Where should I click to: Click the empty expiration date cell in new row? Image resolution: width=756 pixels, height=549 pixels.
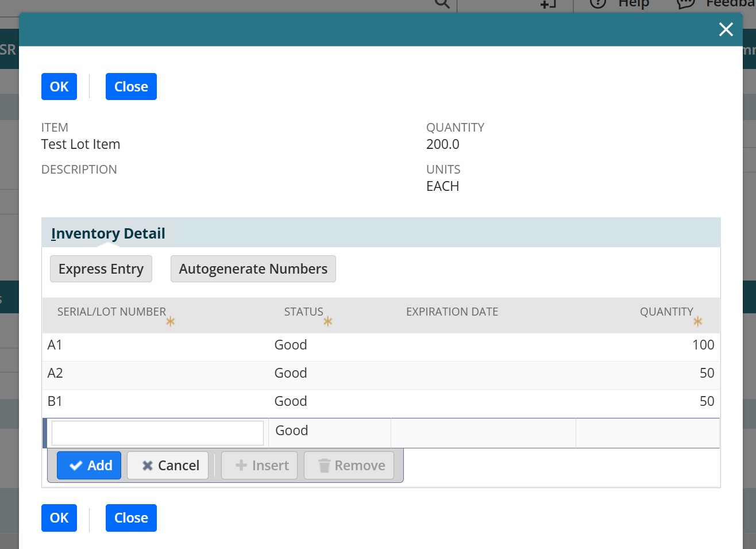[x=483, y=433]
